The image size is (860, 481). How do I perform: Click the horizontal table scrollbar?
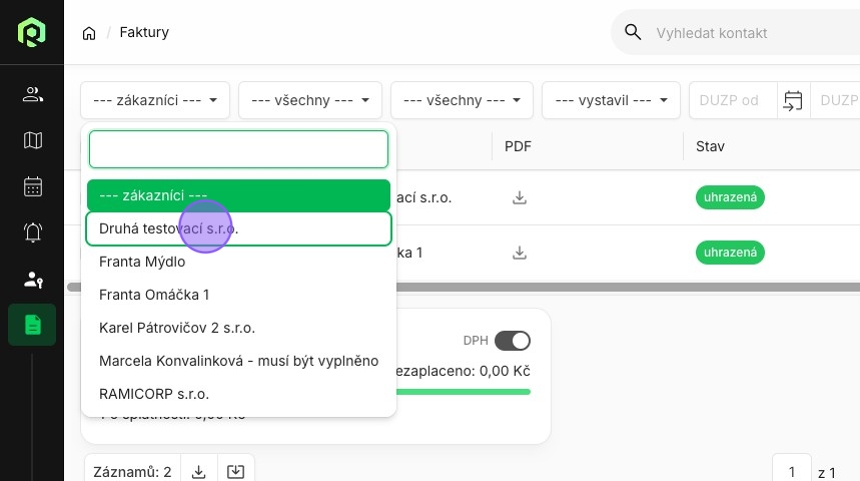tap(628, 287)
